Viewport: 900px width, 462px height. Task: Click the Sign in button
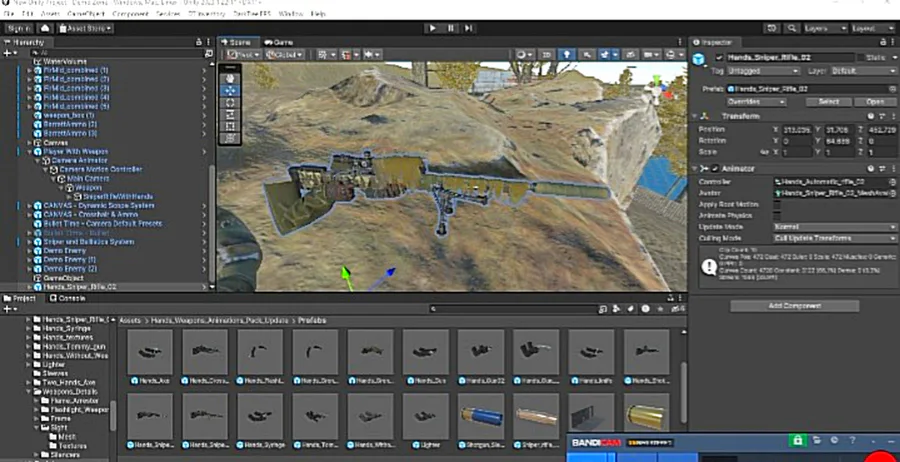tap(20, 28)
